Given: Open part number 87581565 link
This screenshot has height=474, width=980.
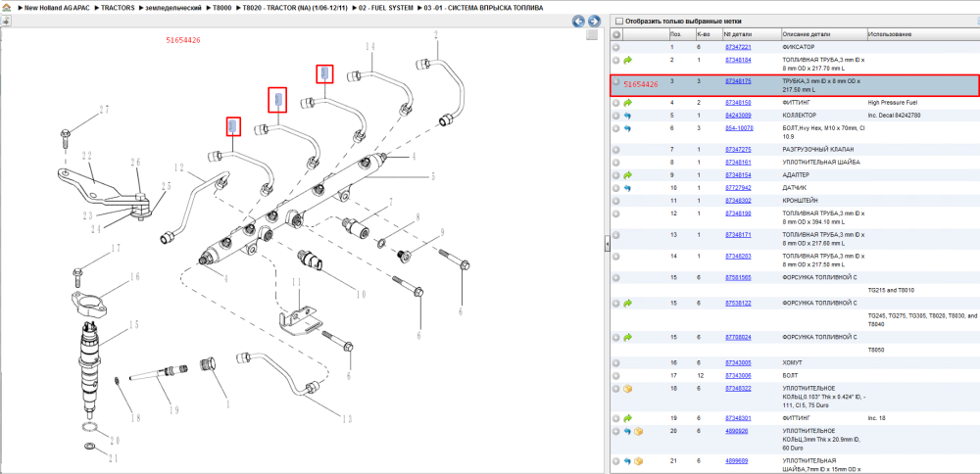Looking at the screenshot, I should [x=738, y=277].
